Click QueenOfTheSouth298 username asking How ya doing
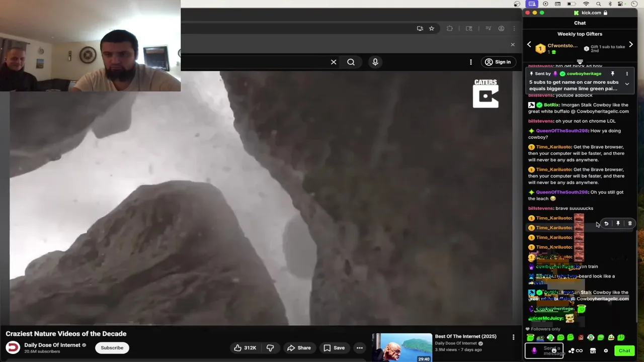This screenshot has width=644, height=362. click(561, 131)
